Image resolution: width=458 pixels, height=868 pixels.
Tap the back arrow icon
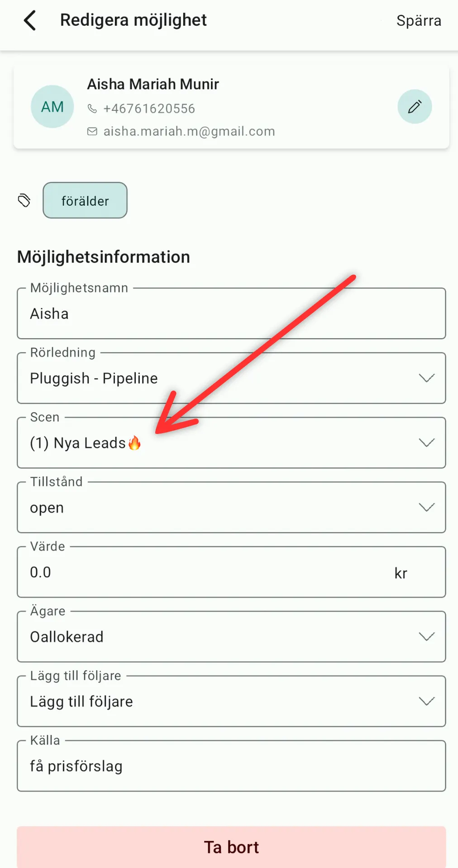point(30,21)
